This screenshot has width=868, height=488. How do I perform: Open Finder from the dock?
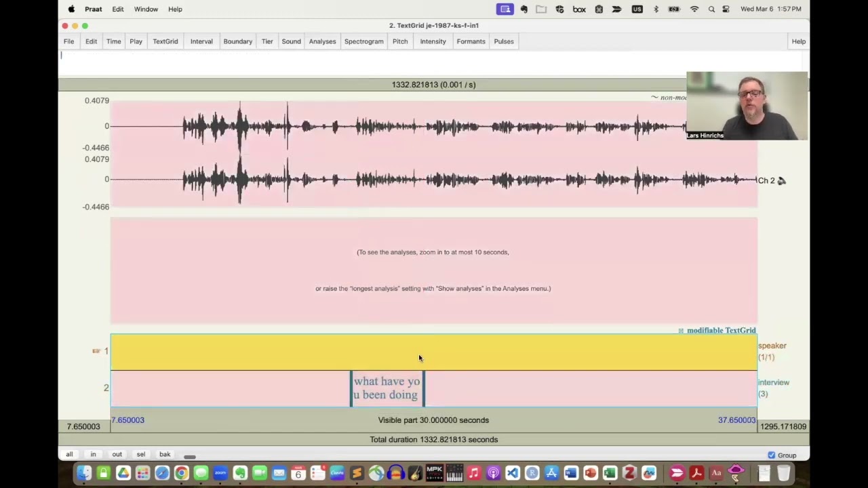pos(84,472)
